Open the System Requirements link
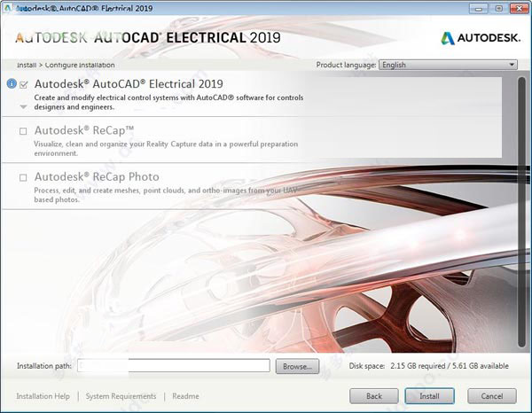 (121, 396)
